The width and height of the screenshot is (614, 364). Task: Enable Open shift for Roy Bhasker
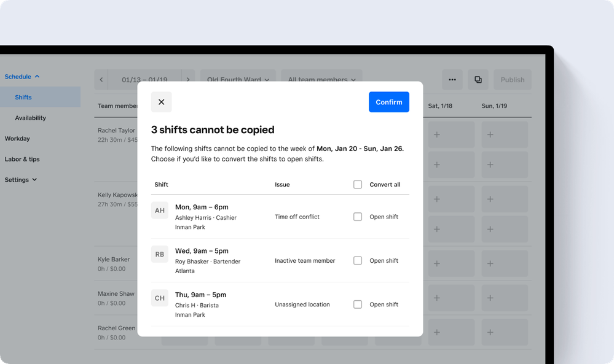point(358,261)
